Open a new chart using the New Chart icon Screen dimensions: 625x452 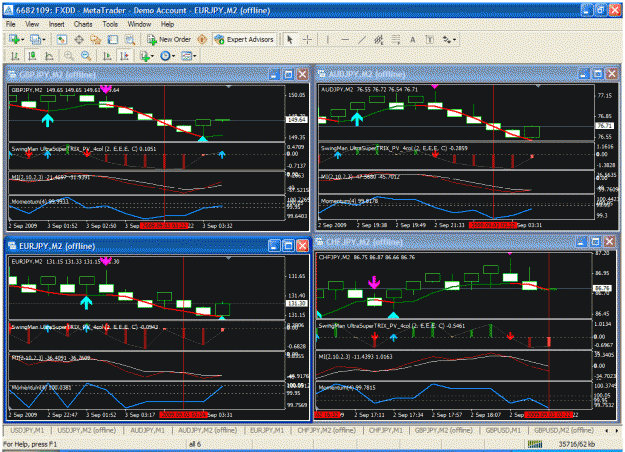tap(14, 39)
